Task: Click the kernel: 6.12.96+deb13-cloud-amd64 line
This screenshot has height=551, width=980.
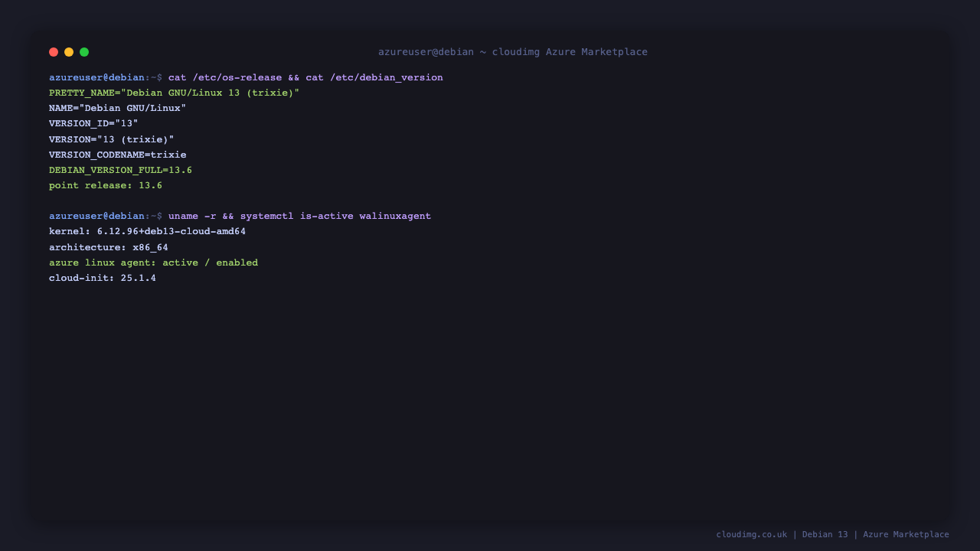Action: click(x=148, y=231)
